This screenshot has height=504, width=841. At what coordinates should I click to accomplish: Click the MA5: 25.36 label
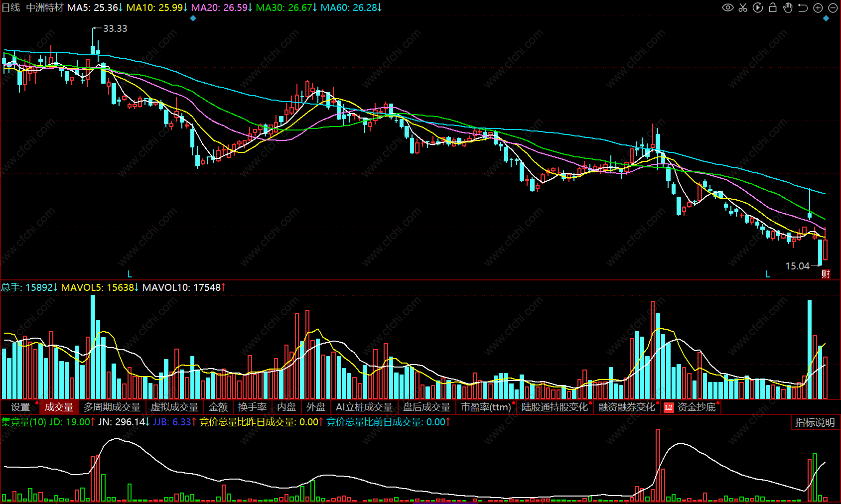95,7
